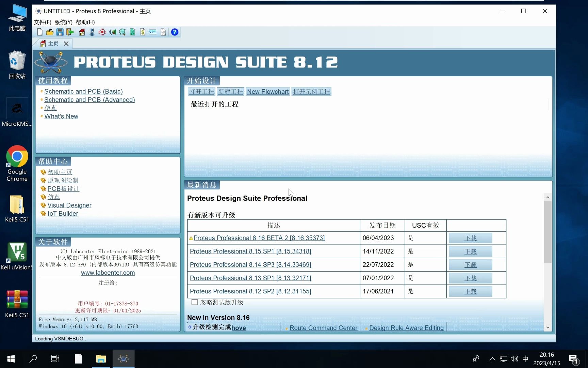Click the news panel scroll down arrow
Screen dimensions: 588x368
tap(548, 327)
